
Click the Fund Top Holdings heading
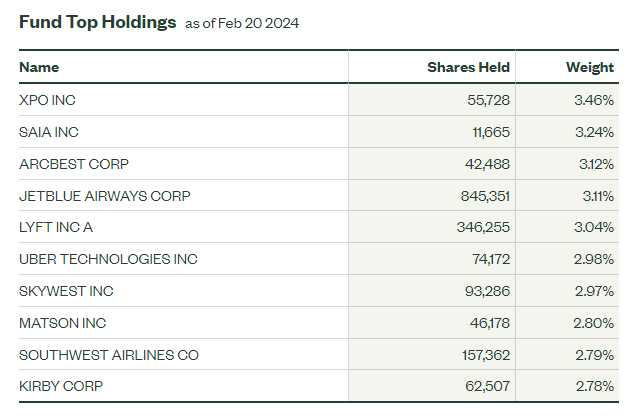coord(97,21)
